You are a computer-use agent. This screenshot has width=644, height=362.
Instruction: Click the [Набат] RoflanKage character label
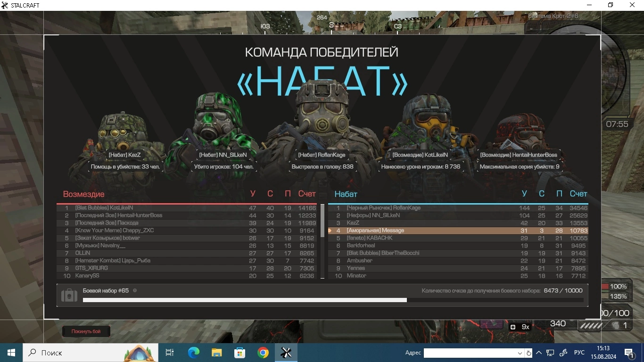click(x=322, y=155)
